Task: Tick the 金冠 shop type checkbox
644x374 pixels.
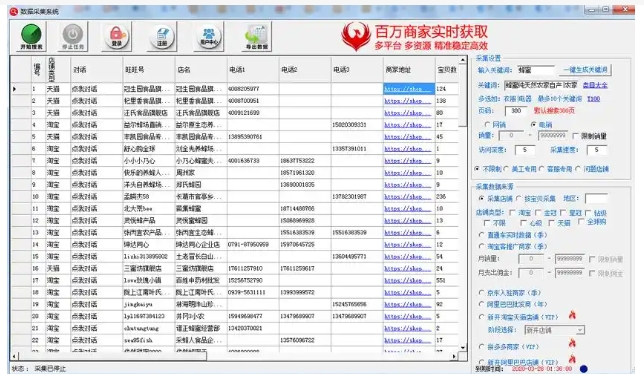Action: tap(538, 213)
